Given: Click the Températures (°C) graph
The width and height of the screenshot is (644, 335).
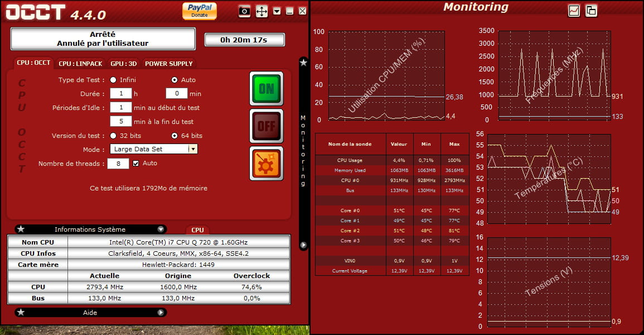Looking at the screenshot, I should click(x=549, y=179).
